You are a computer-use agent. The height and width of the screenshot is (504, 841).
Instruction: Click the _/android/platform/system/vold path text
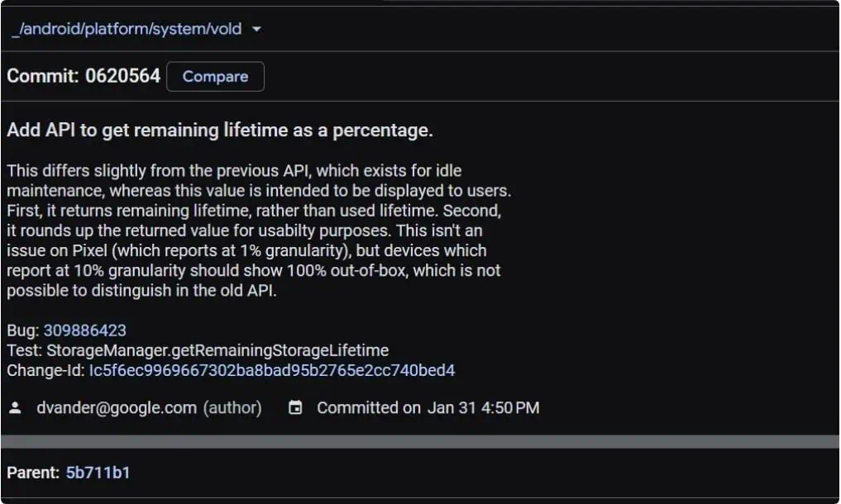coord(126,29)
